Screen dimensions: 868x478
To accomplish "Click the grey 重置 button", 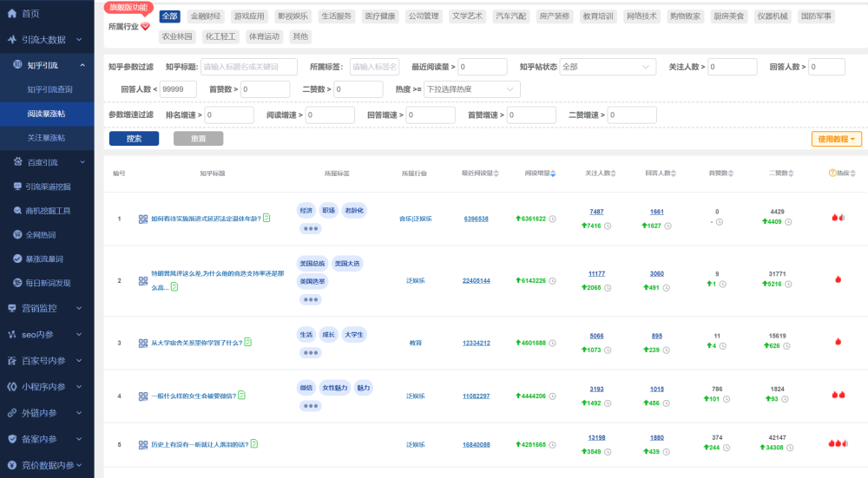I will [198, 138].
